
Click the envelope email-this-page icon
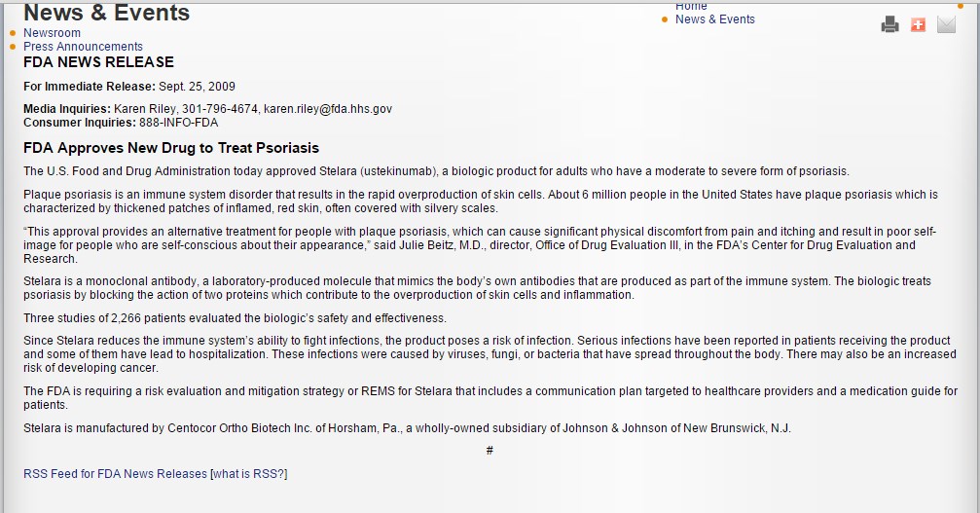click(946, 24)
